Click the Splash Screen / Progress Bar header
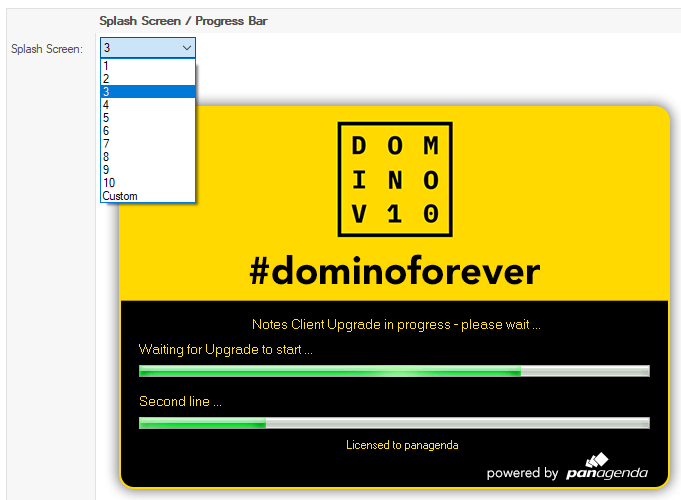This screenshot has height=500, width=681. coord(183,21)
